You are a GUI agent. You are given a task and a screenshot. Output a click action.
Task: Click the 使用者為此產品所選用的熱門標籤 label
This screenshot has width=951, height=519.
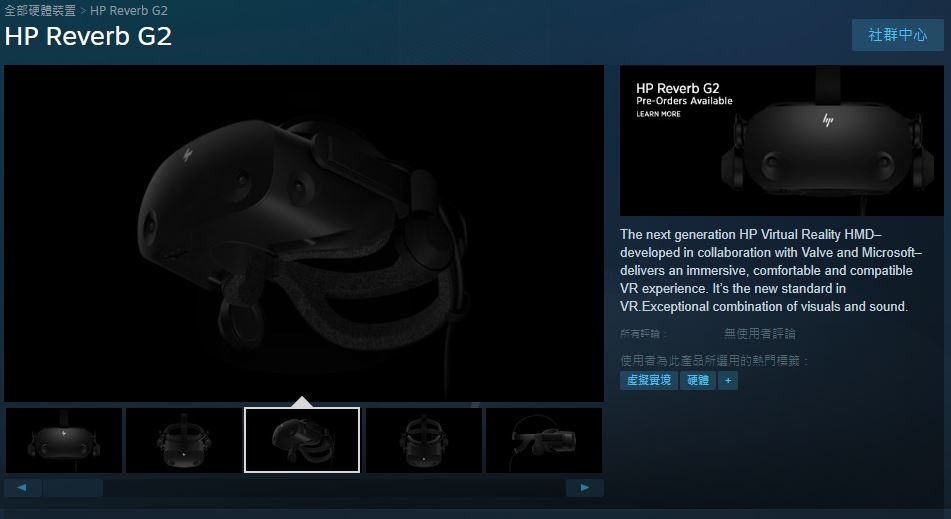coord(714,361)
